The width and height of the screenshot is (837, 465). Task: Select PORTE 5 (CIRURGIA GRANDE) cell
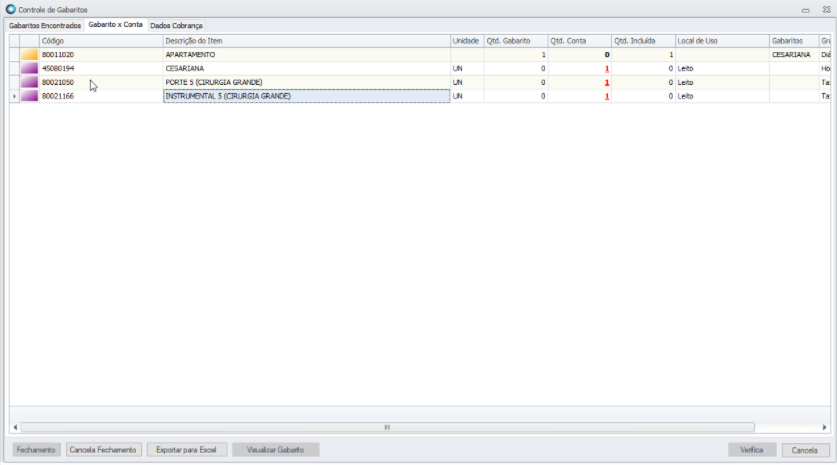(x=306, y=82)
